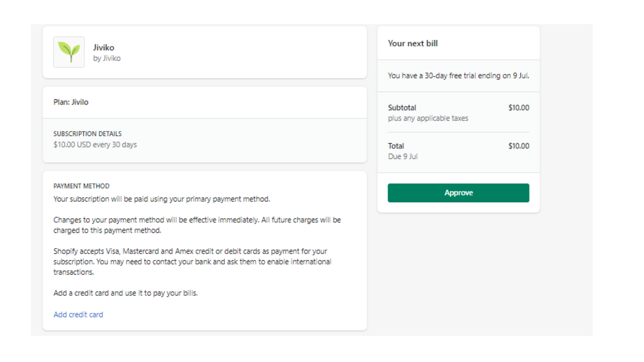Click the Total label

(x=396, y=146)
